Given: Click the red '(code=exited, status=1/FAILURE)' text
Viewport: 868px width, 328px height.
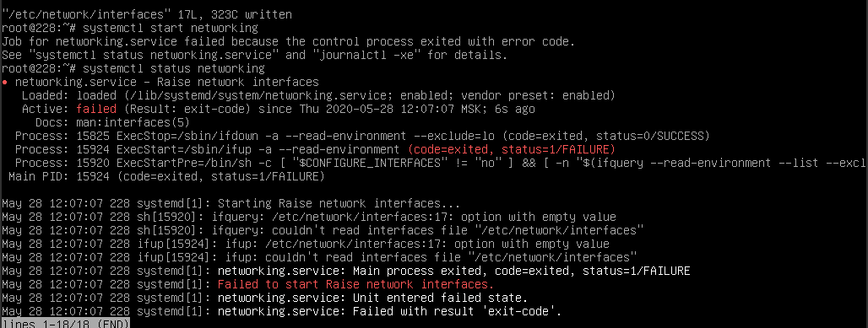Looking at the screenshot, I should 512,149.
